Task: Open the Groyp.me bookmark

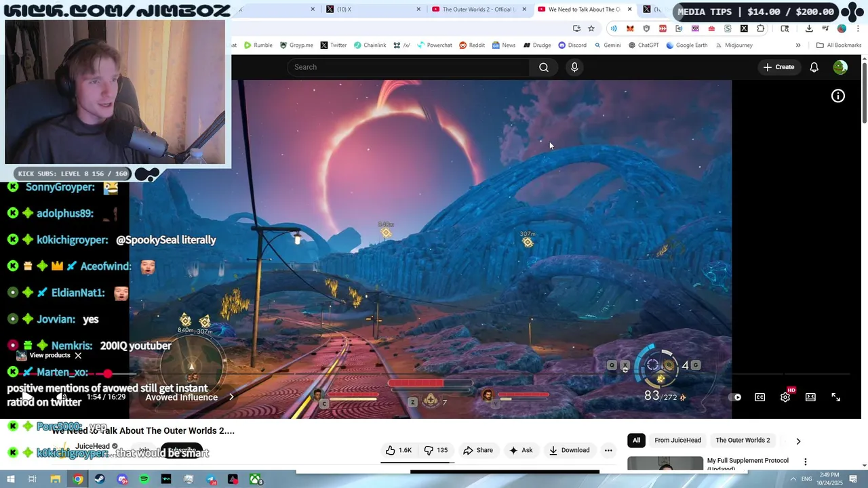Action: coord(296,45)
